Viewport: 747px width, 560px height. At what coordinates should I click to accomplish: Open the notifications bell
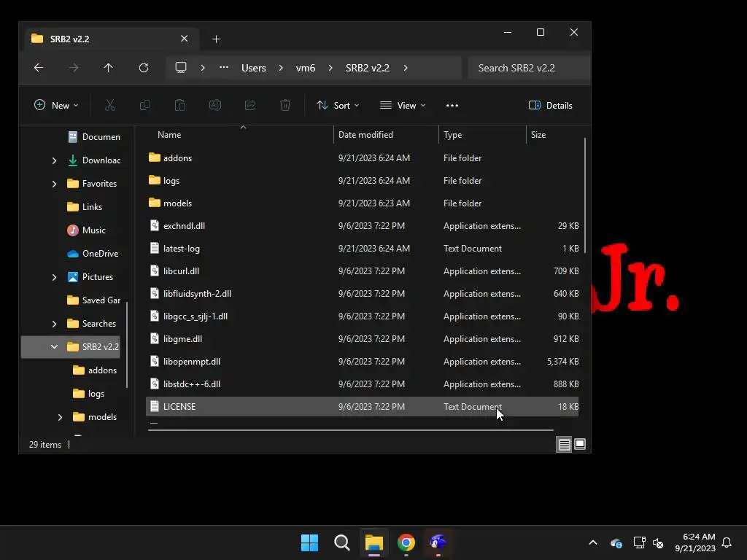click(x=727, y=542)
